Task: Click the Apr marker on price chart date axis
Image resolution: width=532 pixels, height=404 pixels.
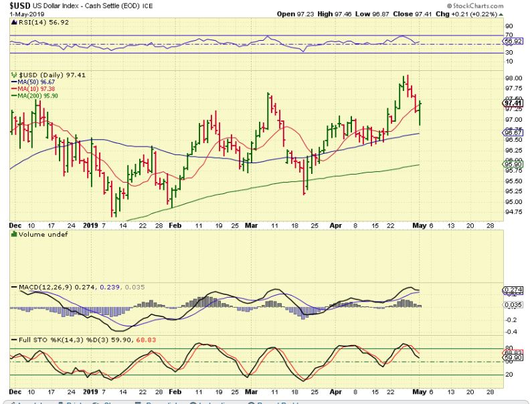Action: 335,225
